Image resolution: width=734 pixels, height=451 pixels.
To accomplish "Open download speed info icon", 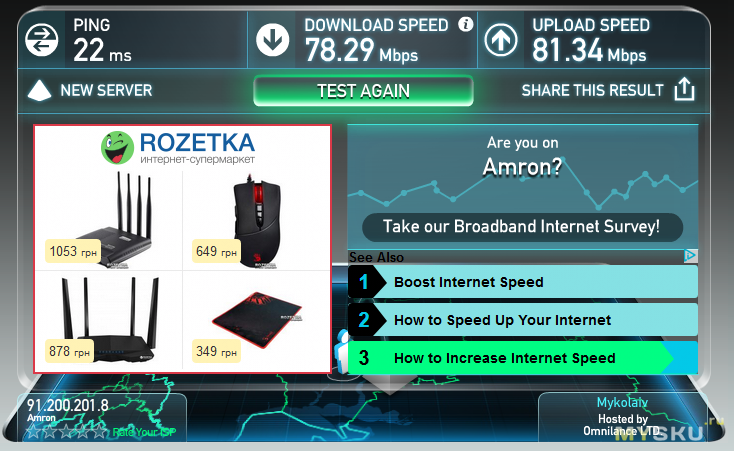I will click(465, 24).
